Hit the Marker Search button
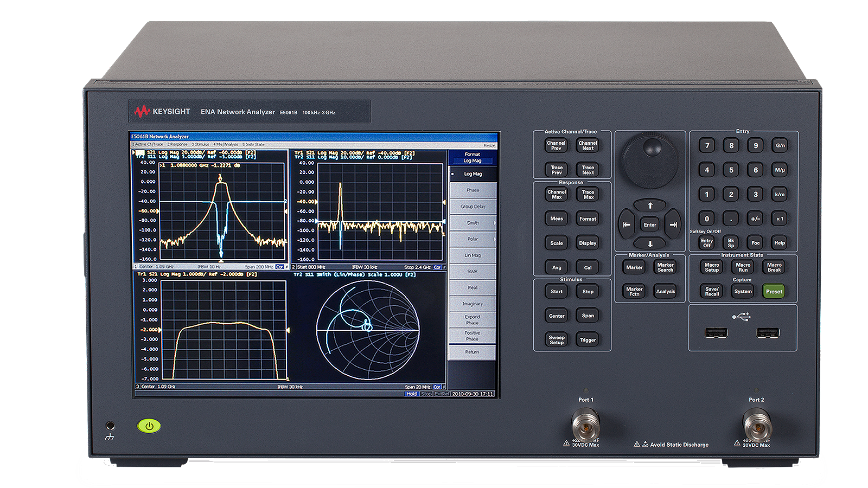Viewport: 868px width, 488px height. click(x=665, y=267)
